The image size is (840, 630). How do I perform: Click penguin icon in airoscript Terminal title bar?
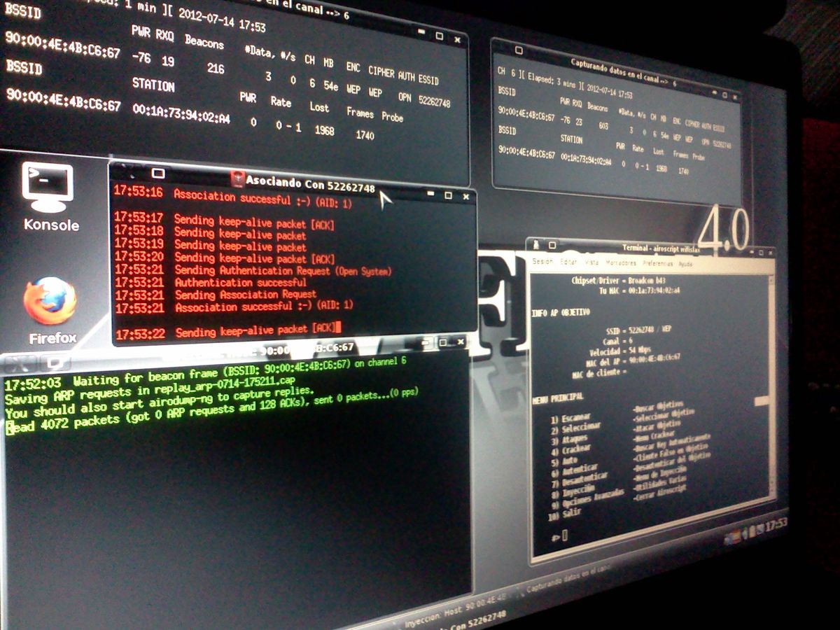tap(536, 245)
